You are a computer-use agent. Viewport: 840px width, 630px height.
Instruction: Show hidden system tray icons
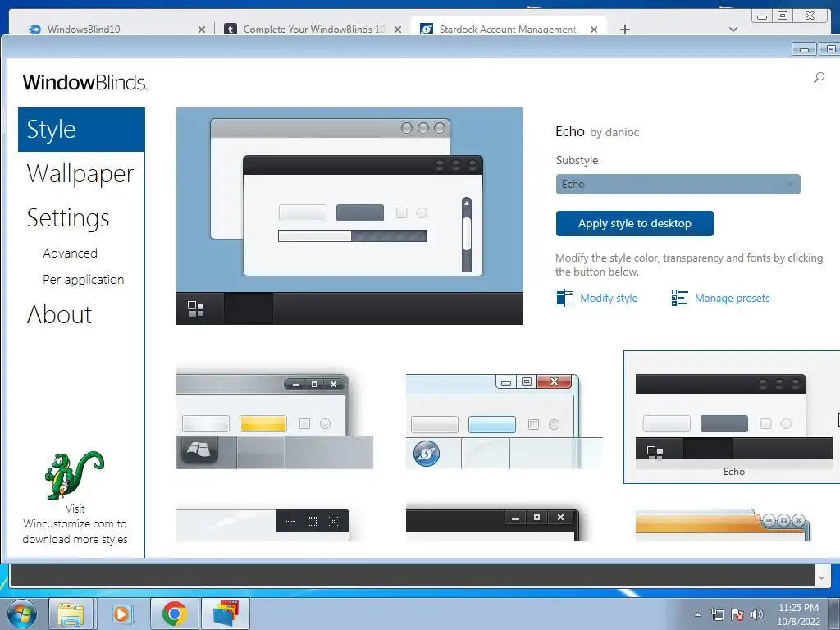point(697,615)
